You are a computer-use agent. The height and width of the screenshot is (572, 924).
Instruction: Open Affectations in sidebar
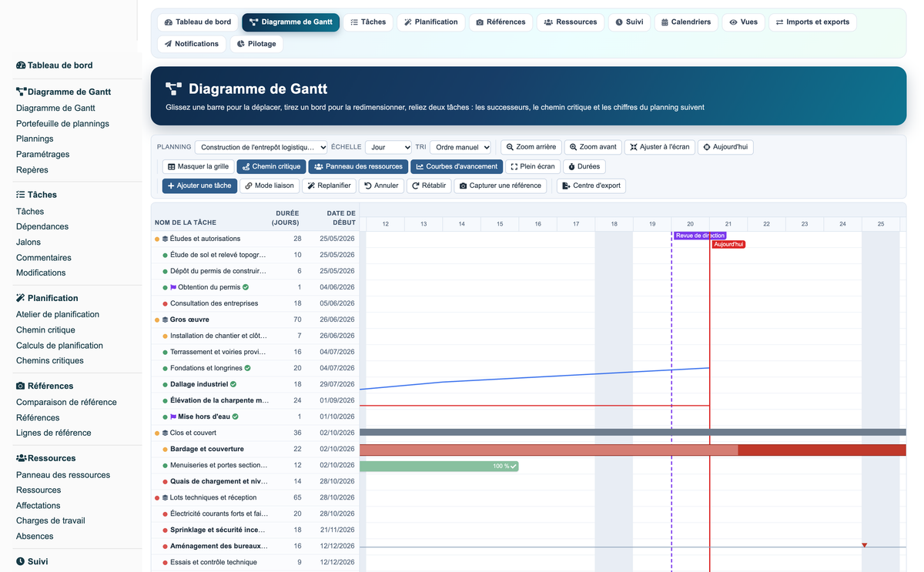coord(38,505)
